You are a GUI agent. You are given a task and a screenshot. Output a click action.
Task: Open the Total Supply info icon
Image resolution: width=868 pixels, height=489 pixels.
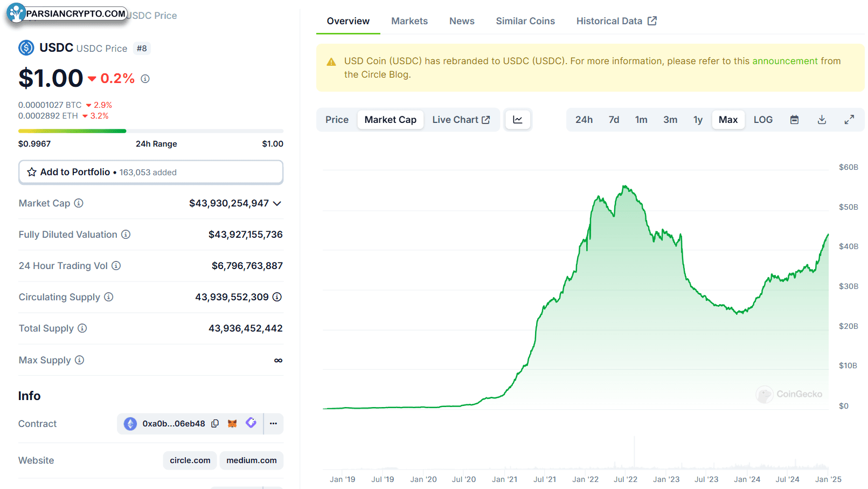[x=82, y=328]
